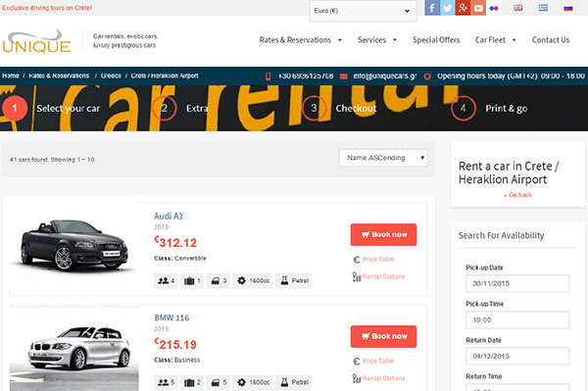Click the BMW 116 luggage icon
Viewport: 588px width, 391px height.
(189, 382)
